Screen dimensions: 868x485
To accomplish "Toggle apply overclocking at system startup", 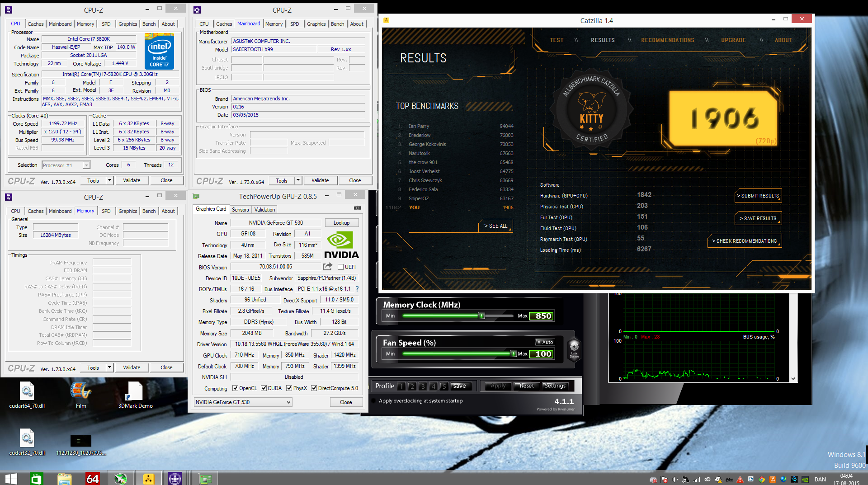I will (373, 401).
